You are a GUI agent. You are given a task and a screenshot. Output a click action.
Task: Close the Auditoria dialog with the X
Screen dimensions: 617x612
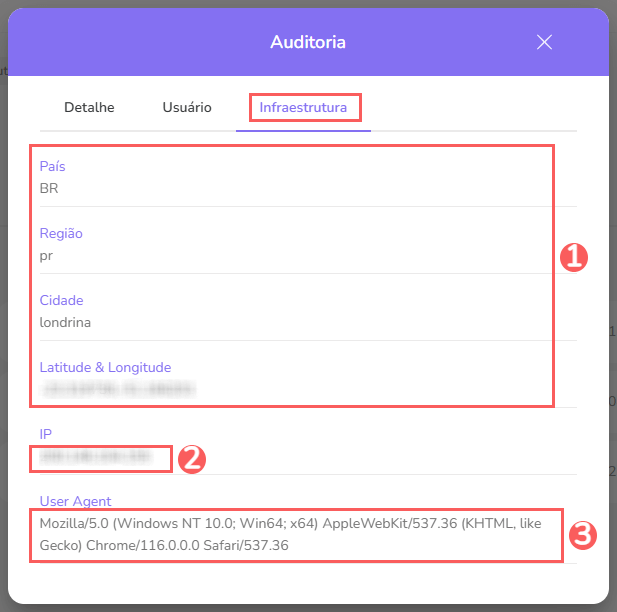(x=544, y=42)
